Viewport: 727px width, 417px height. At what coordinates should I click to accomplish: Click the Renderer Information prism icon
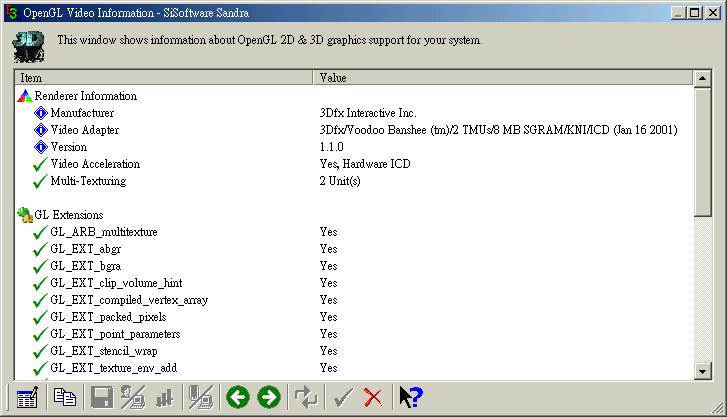tap(25, 96)
